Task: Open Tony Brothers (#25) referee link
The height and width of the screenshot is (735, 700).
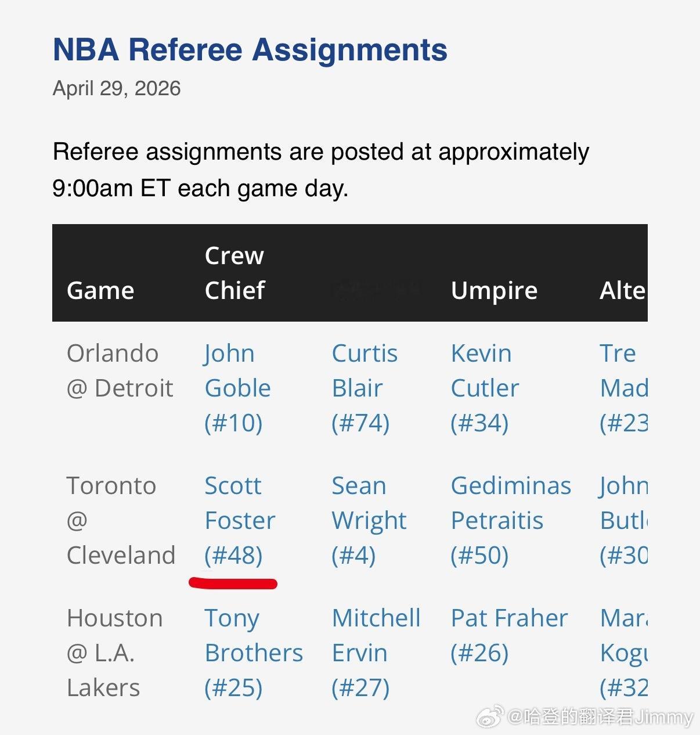Action: tap(254, 653)
